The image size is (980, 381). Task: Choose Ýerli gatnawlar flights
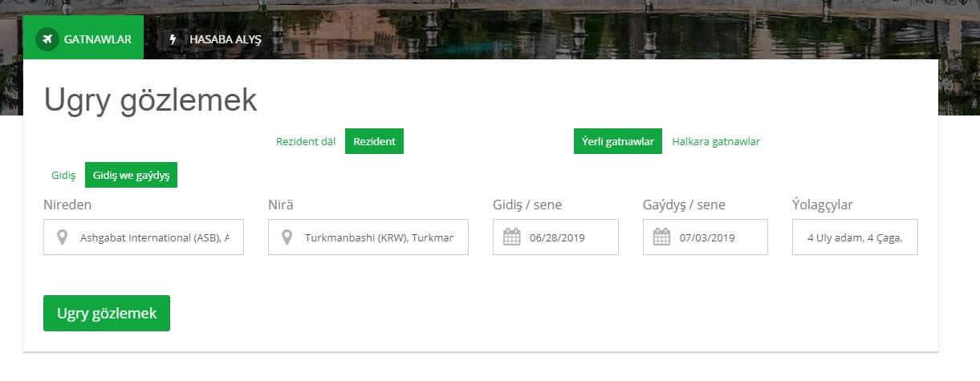coord(618,141)
